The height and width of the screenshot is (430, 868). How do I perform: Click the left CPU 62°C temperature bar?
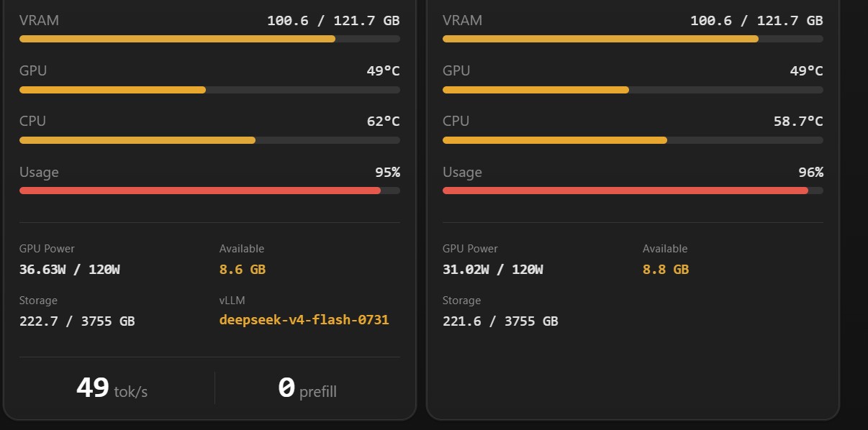point(209,140)
